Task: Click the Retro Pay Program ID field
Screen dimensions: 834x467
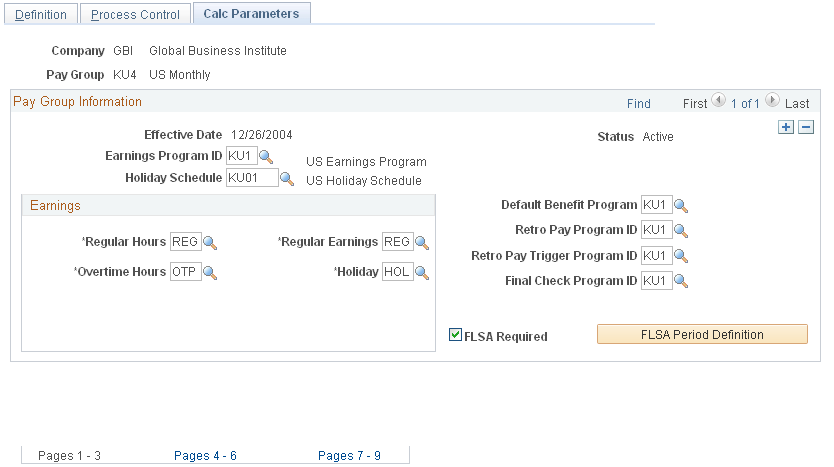Action: [x=656, y=230]
